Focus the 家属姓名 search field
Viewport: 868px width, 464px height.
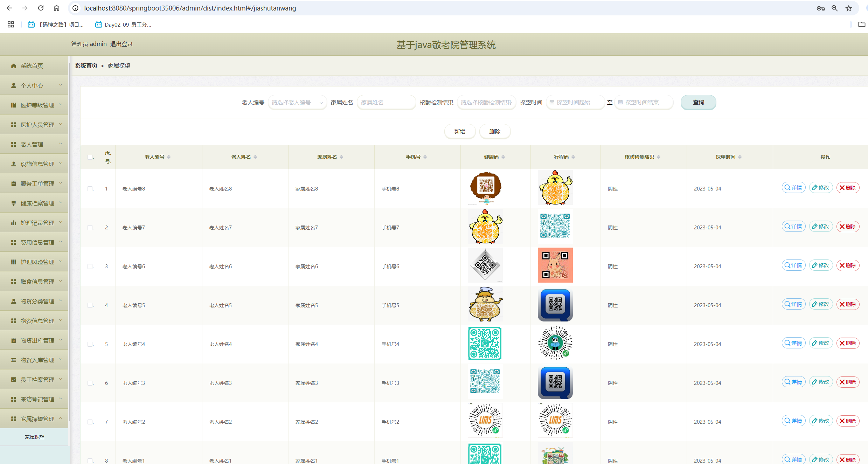coord(386,103)
